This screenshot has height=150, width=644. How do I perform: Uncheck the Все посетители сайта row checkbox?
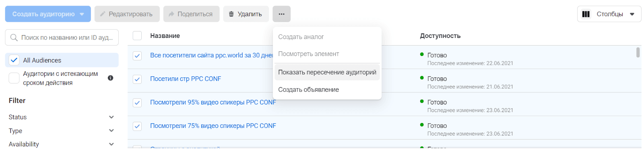(x=137, y=56)
